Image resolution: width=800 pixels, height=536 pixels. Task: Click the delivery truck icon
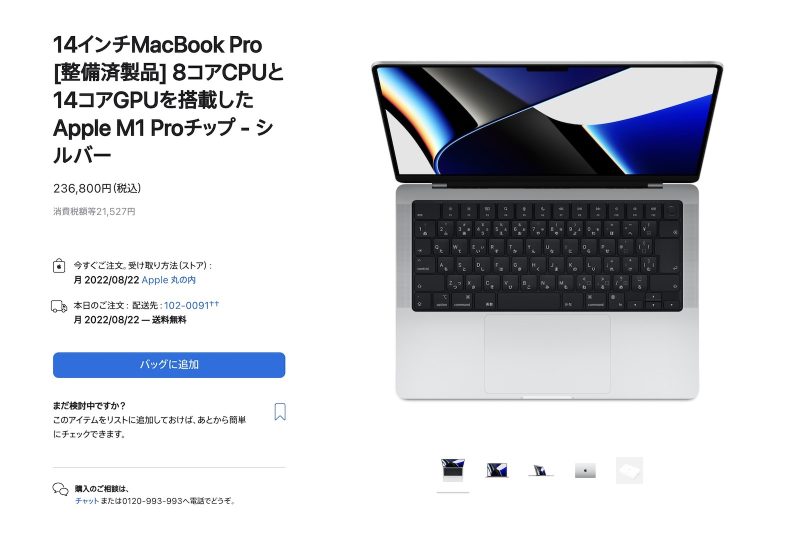tap(59, 306)
